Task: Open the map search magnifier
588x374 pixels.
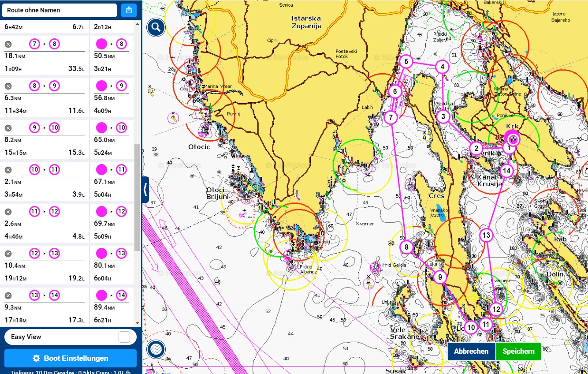Action: [156, 28]
